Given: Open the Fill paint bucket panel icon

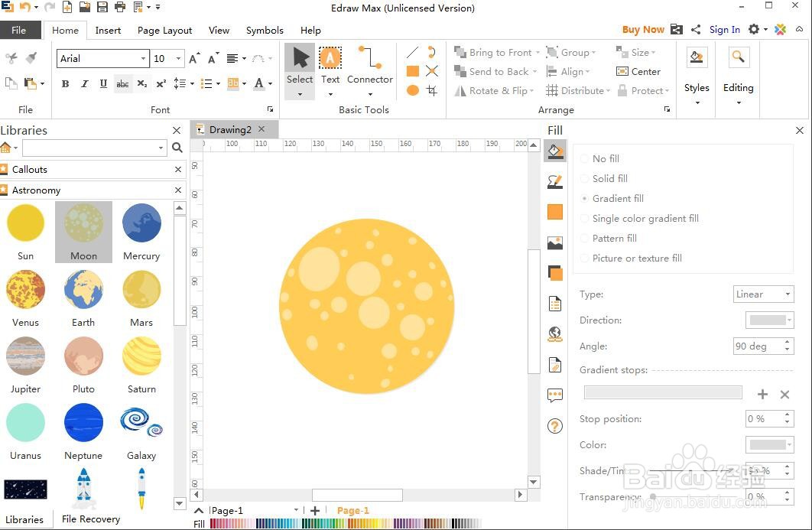Looking at the screenshot, I should [x=555, y=151].
